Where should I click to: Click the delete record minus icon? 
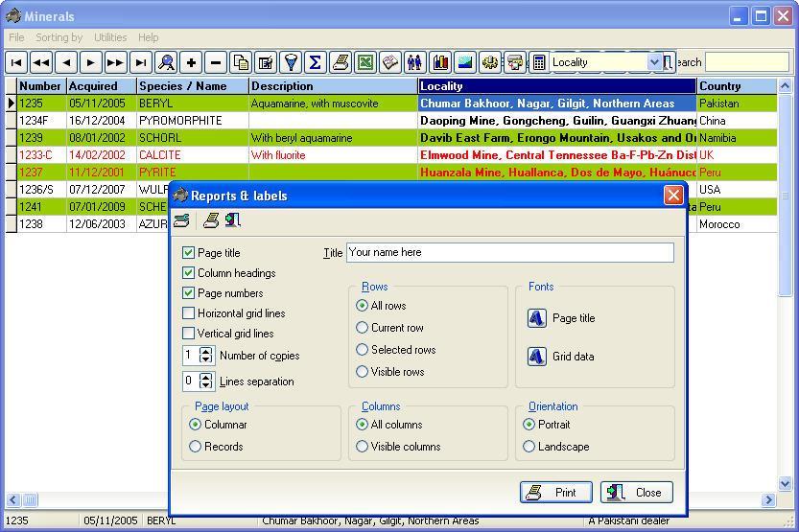pyautogui.click(x=216, y=62)
